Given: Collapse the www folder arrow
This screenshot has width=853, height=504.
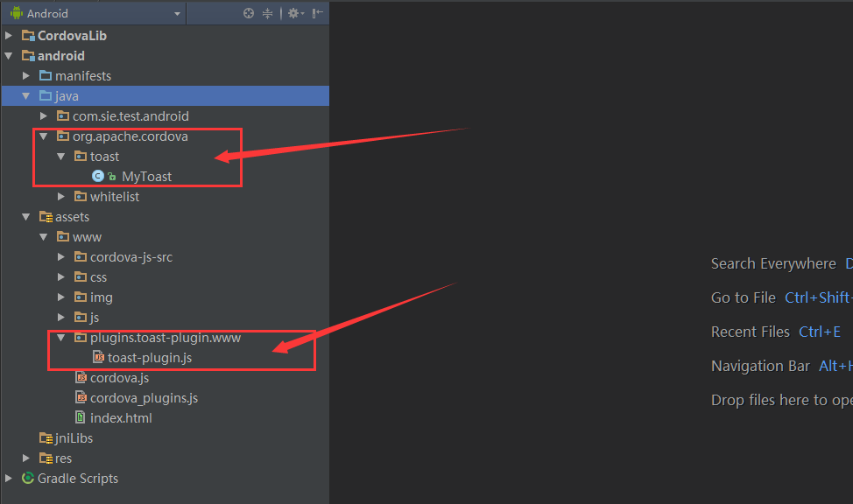Looking at the screenshot, I should [x=44, y=237].
